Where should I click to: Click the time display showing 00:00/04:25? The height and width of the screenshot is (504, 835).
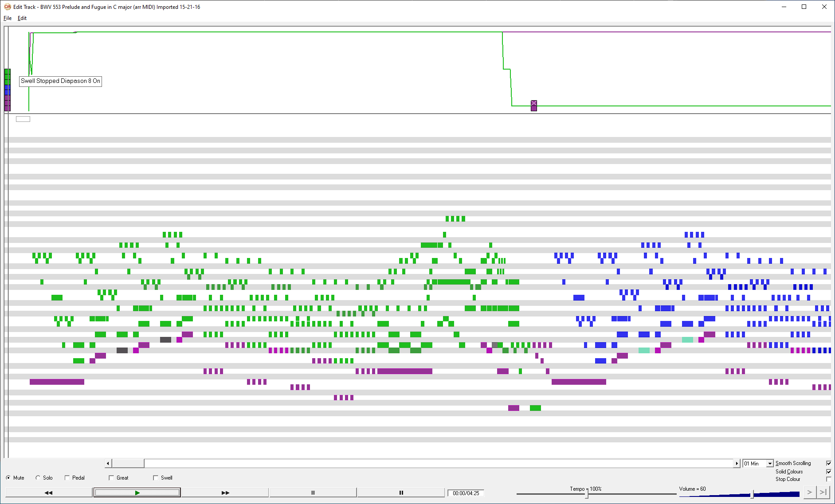coord(466,492)
